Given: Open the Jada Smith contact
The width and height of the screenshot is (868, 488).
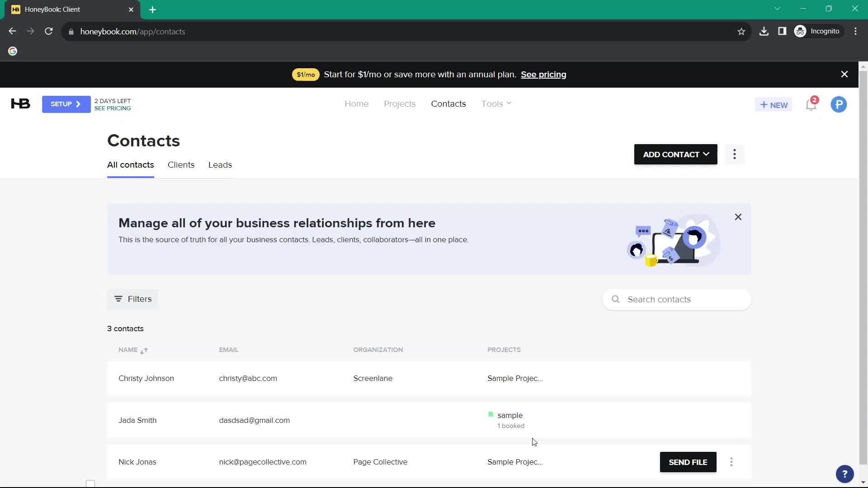Looking at the screenshot, I should pyautogui.click(x=137, y=421).
